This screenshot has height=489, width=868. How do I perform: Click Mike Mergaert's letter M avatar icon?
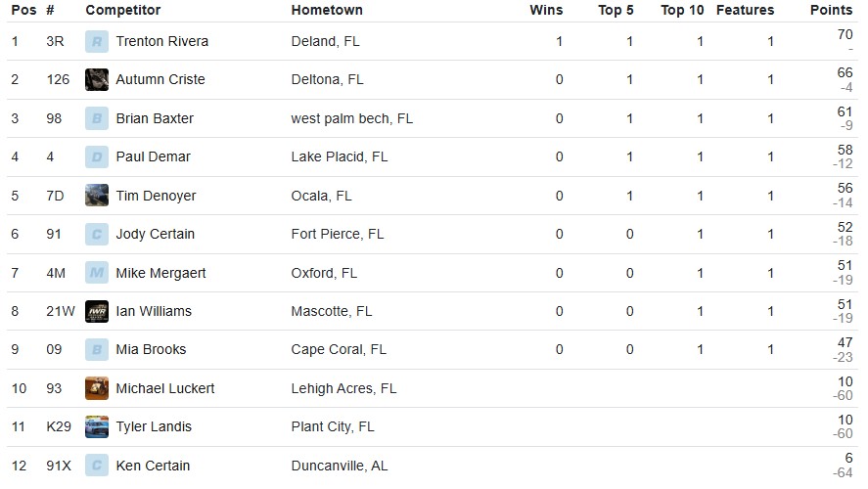coord(96,273)
